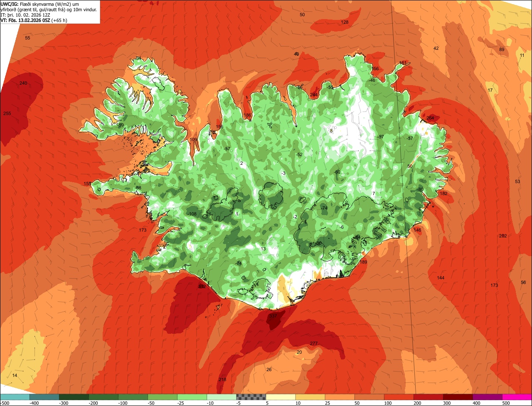The height and width of the screenshot is (406, 532).
Task: Click the legend label '-500'
Action: [x=5, y=403]
